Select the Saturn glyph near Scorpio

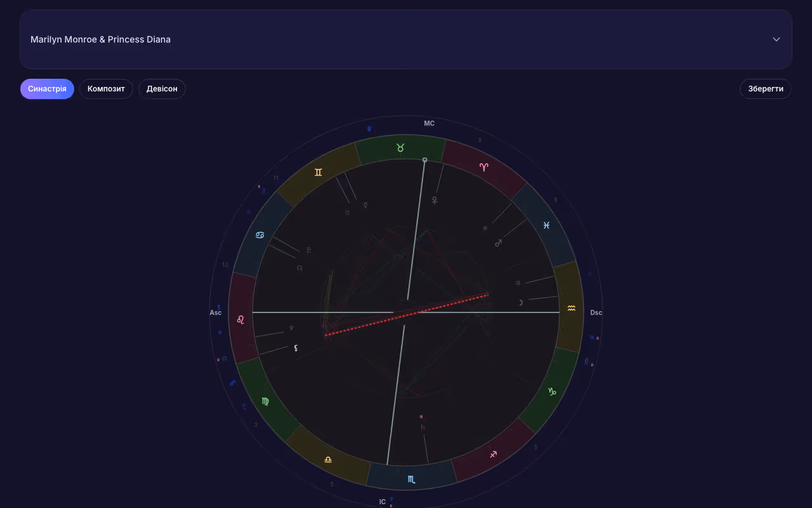point(422,427)
